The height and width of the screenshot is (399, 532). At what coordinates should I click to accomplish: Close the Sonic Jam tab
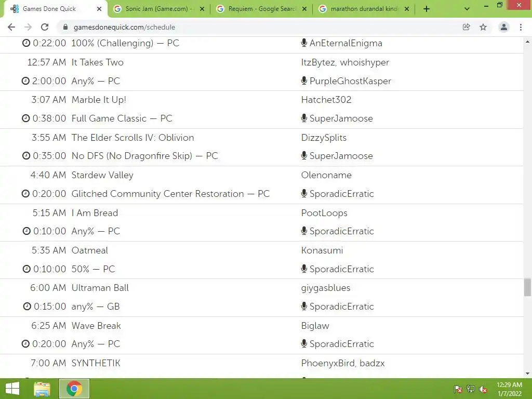202,9
